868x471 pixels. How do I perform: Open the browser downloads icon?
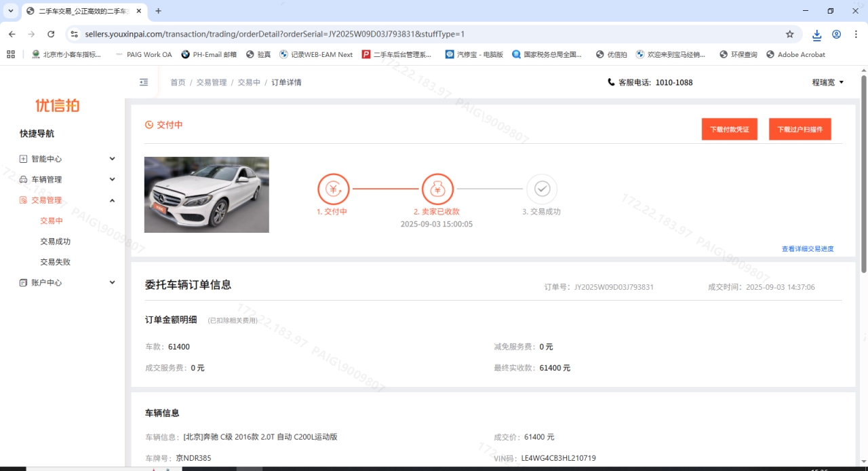[816, 34]
